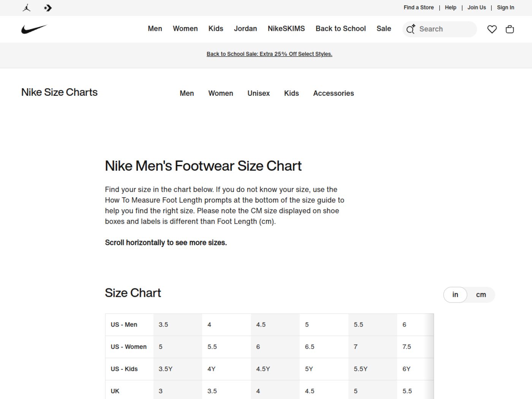
Task: Open Back to School Sale promo link
Action: pos(269,54)
